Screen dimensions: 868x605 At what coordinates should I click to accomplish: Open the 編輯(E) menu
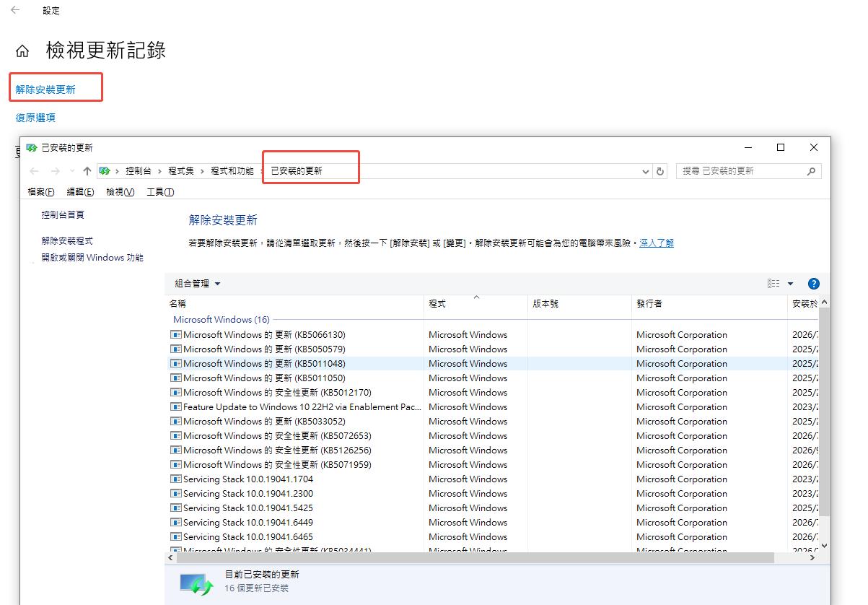click(80, 192)
